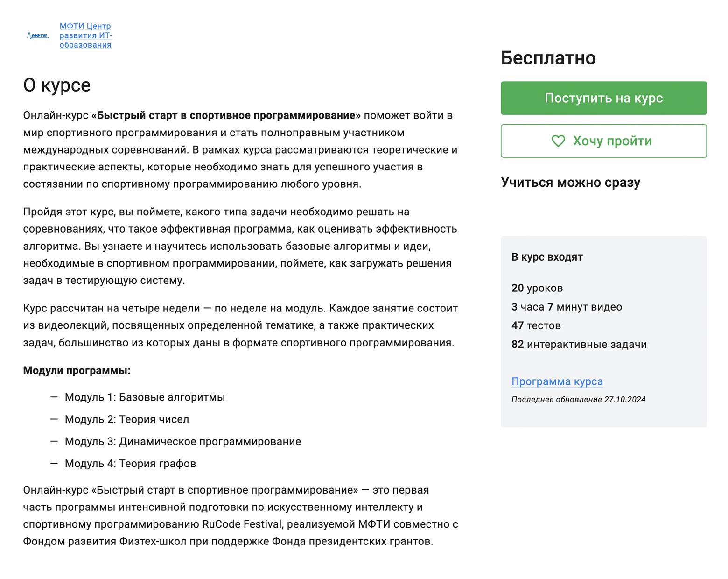Click «82 интерактивные задачи» info line
The image size is (728, 579).
(x=579, y=345)
